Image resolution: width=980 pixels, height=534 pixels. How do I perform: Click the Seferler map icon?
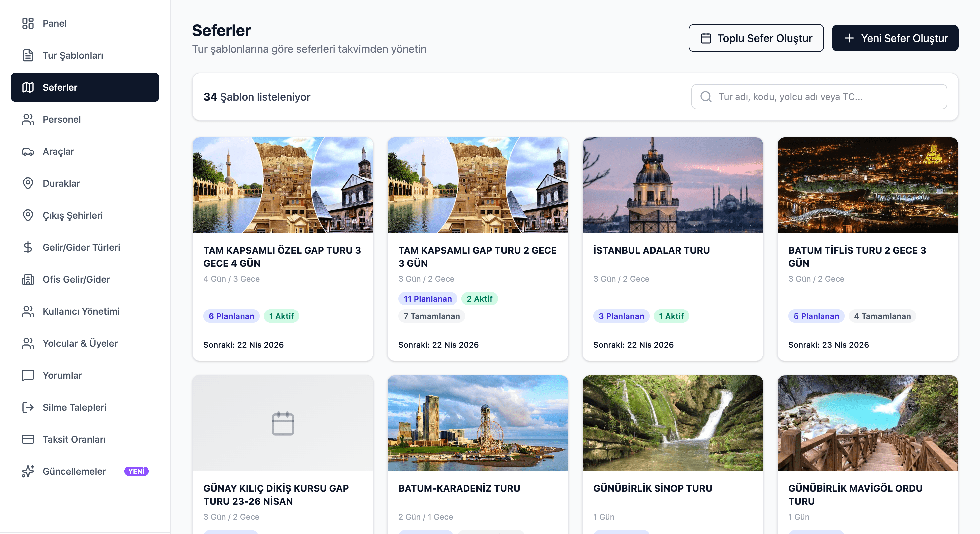click(28, 87)
